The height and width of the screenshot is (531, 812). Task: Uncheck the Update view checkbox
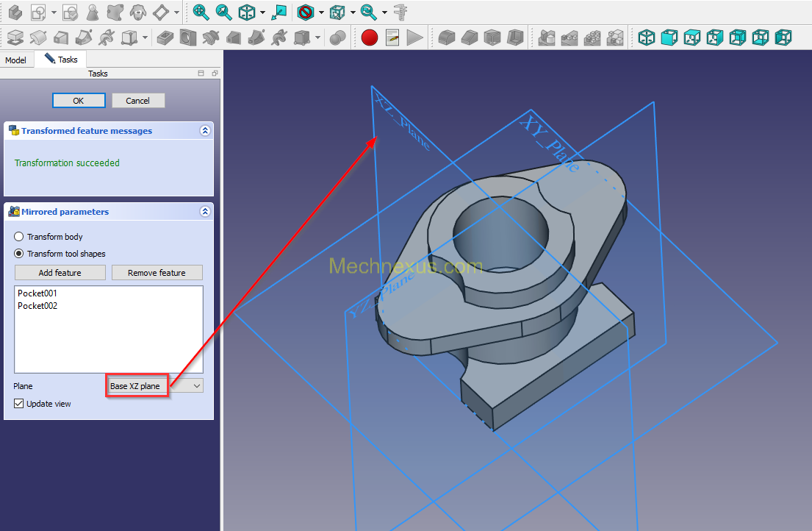(18, 404)
